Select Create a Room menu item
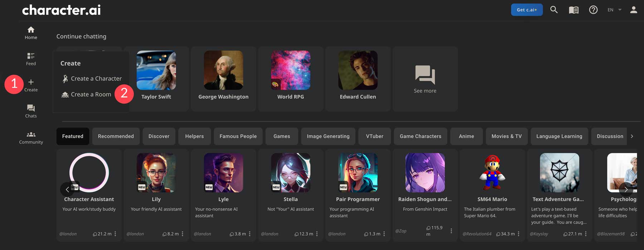 pos(91,94)
